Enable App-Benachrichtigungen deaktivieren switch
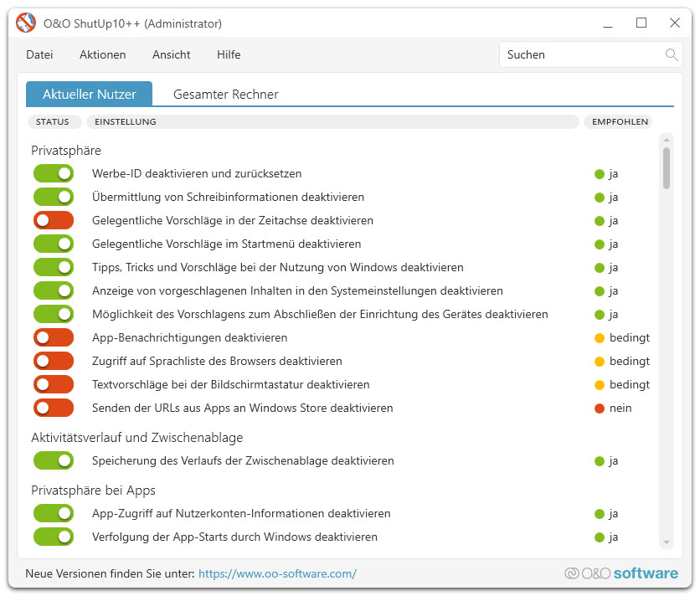 pyautogui.click(x=54, y=337)
